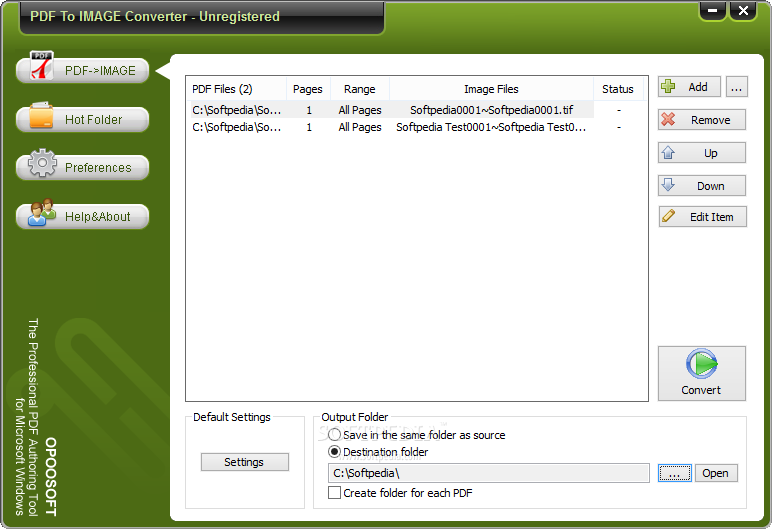The width and height of the screenshot is (772, 529).
Task: Start conversion with the Convert button
Action: coord(702,373)
